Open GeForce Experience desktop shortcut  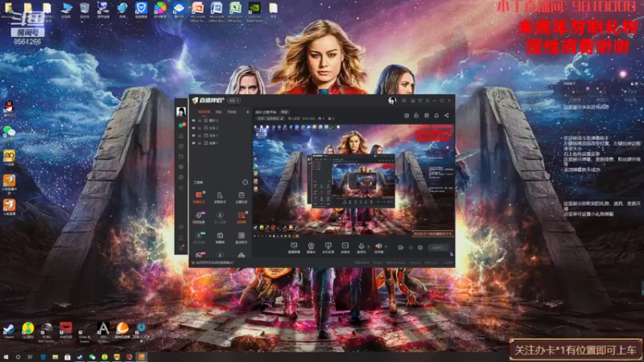[254, 11]
